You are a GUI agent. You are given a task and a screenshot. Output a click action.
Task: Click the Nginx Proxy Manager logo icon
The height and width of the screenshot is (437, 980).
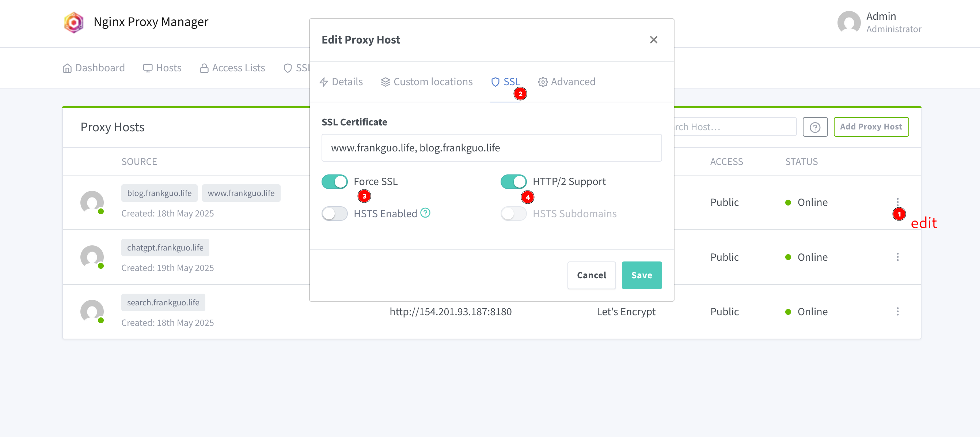coord(74,22)
